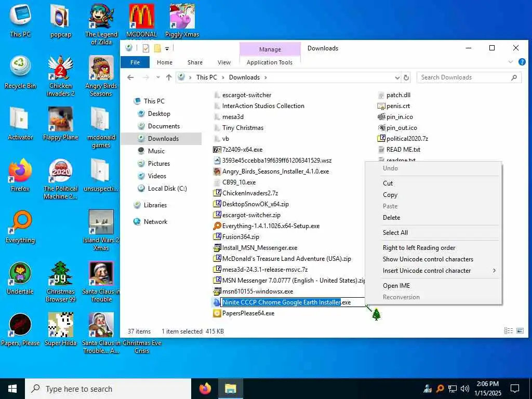Click the Everything tray icon
The image size is (532, 399).
(x=440, y=389)
